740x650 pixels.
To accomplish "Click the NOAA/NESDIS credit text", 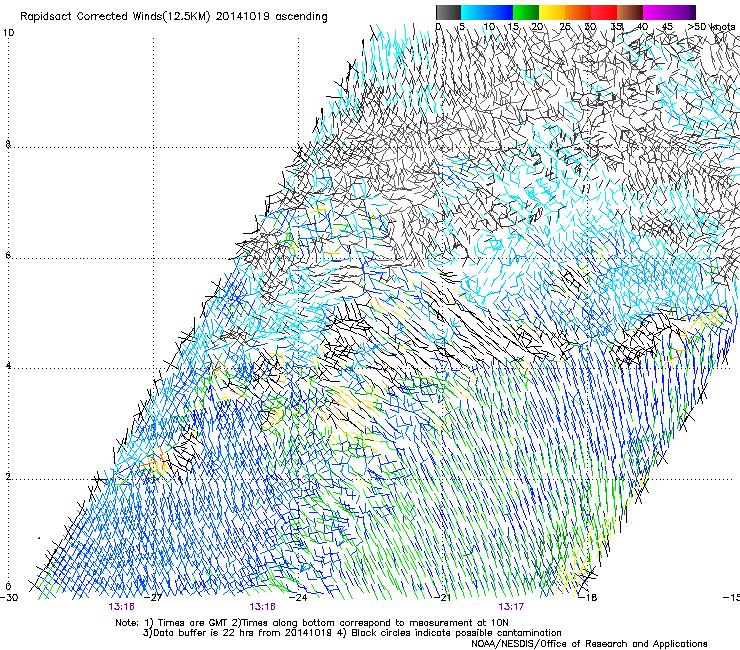I will (589, 643).
